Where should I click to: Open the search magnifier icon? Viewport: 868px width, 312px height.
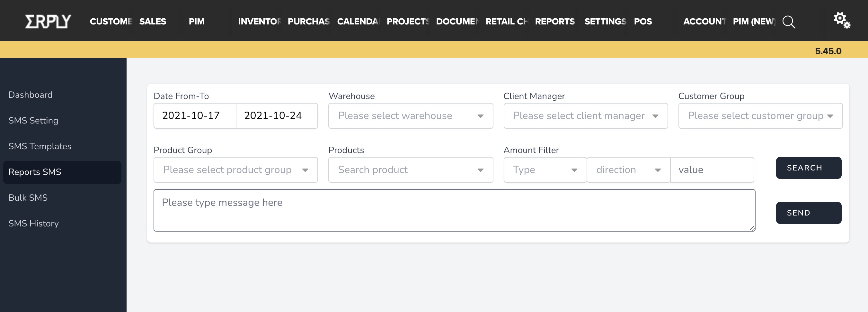788,22
